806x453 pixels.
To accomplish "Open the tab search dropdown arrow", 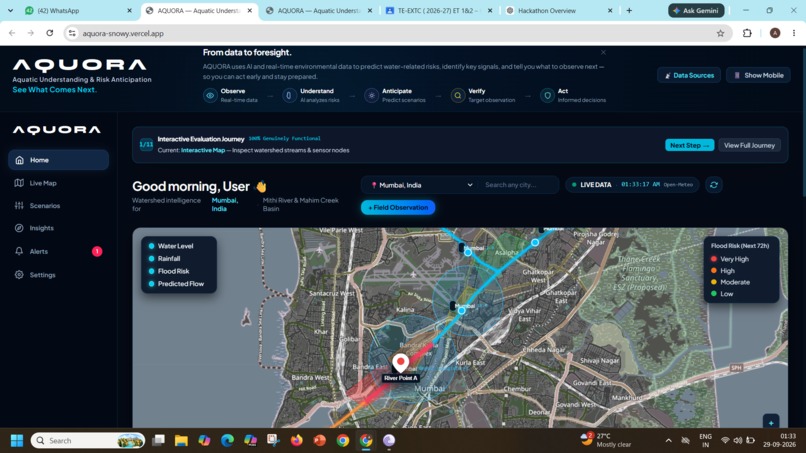I will 10,10.
